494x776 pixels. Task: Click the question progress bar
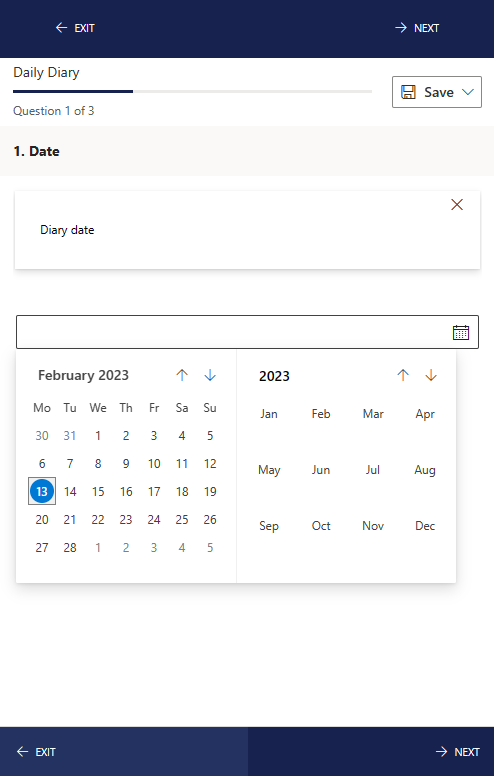click(x=193, y=92)
